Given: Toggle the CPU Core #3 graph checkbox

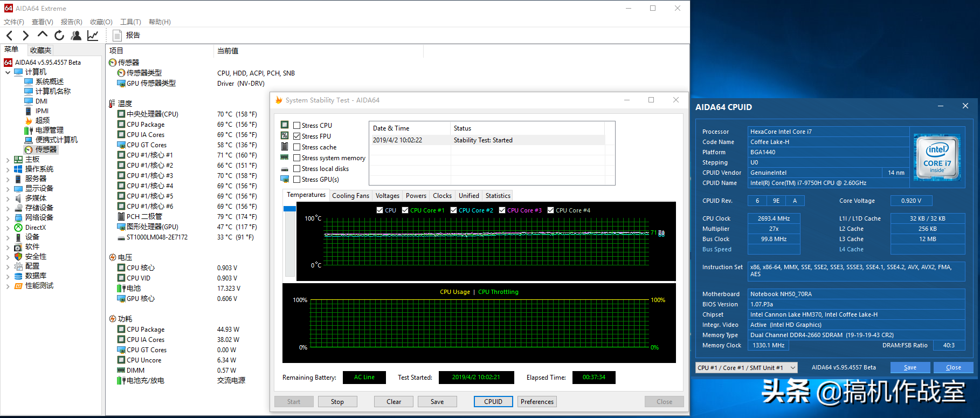Looking at the screenshot, I should [502, 210].
